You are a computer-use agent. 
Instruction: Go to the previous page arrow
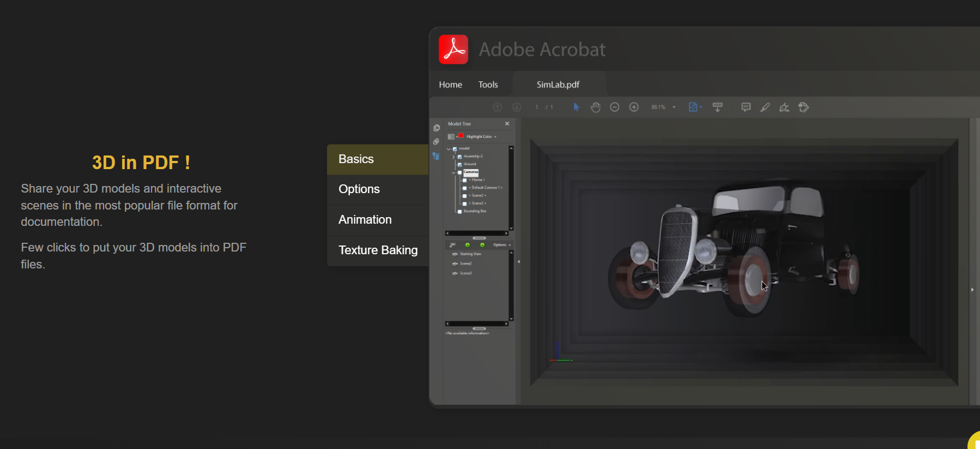pos(497,107)
